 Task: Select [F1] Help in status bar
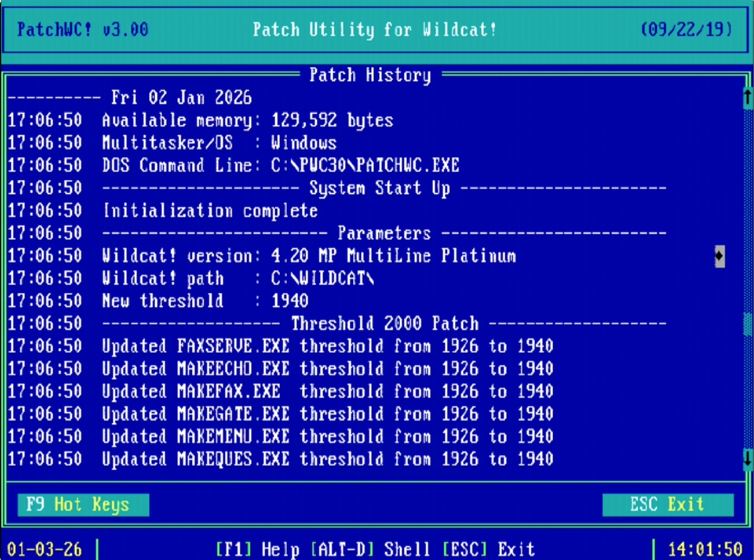tap(258, 549)
